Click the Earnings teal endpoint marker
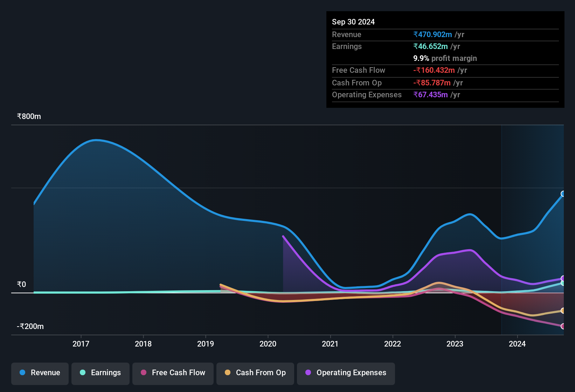The height and width of the screenshot is (392, 575). 563,283
